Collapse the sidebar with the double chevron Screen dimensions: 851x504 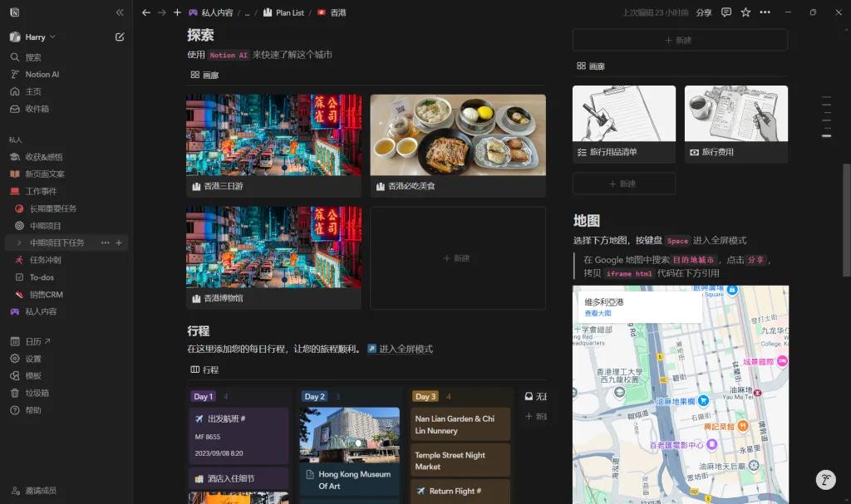coord(120,12)
